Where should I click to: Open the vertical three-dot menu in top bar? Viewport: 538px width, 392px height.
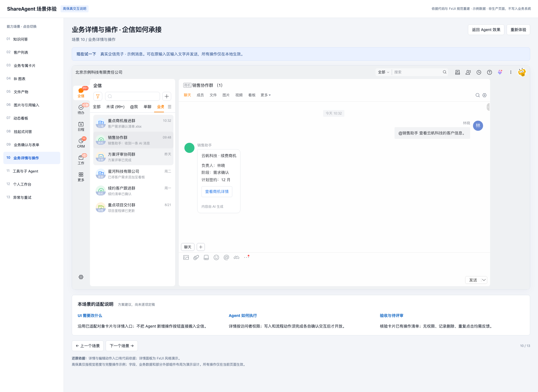coord(511,72)
